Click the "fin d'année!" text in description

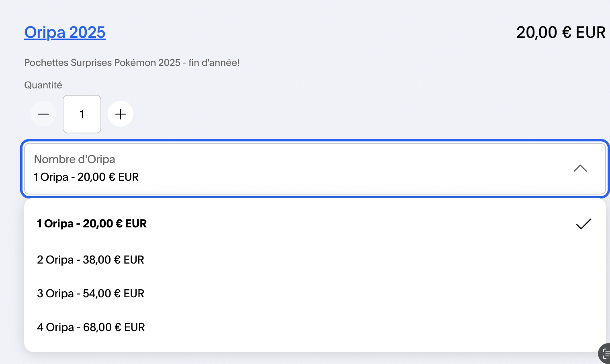[x=214, y=63]
